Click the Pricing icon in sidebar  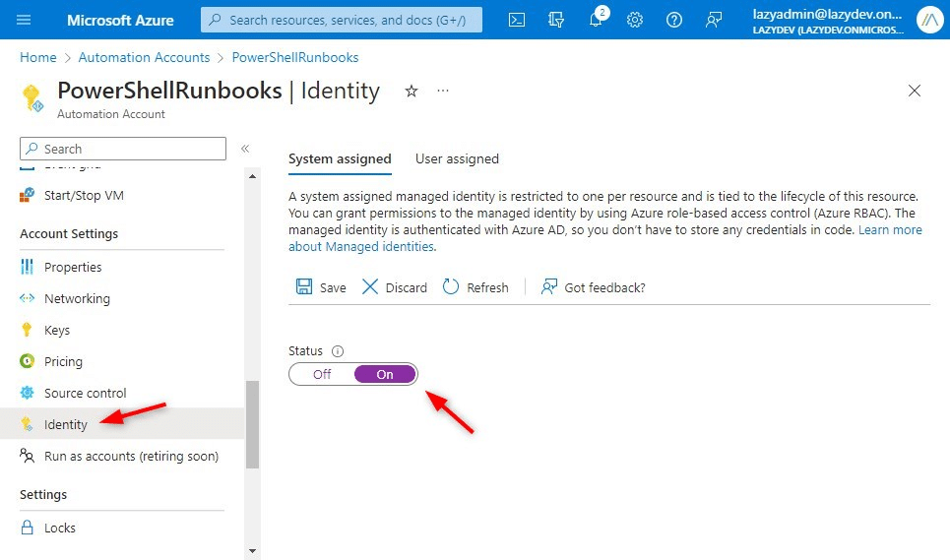(27, 361)
